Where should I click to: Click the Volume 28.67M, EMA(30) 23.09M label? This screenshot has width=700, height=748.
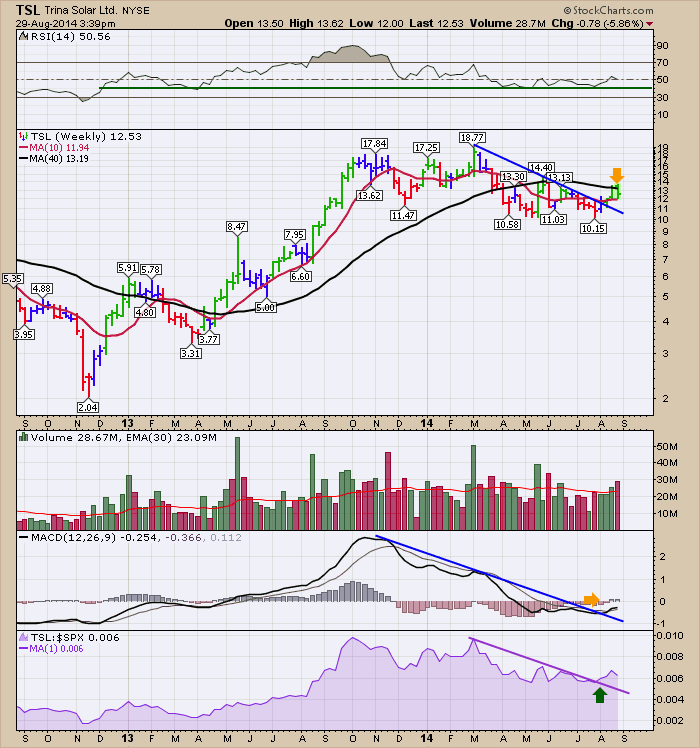pos(124,437)
